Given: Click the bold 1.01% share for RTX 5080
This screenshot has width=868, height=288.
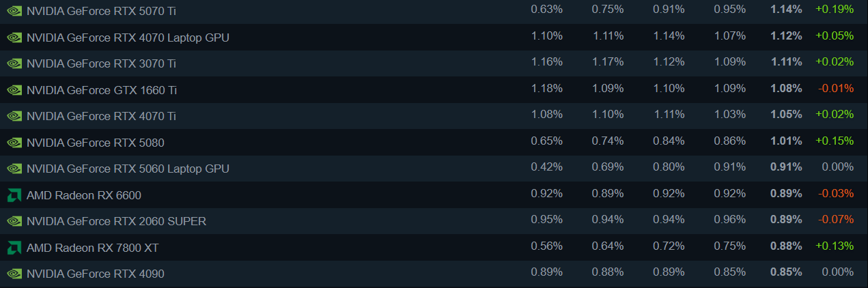Looking at the screenshot, I should [x=786, y=141].
